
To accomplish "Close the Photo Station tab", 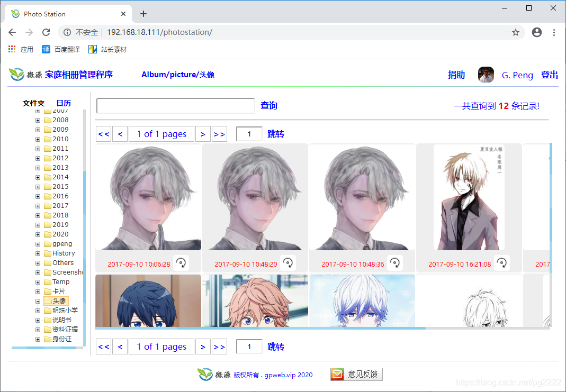I will (x=123, y=14).
